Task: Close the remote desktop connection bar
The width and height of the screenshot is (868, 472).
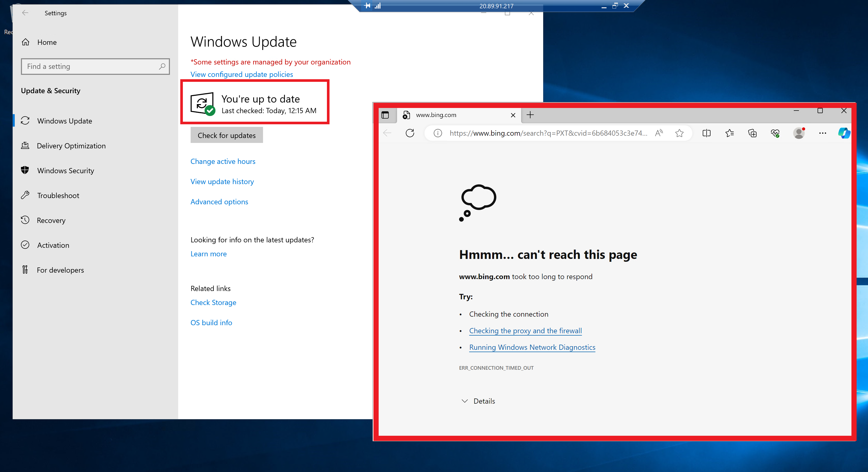Action: point(626,6)
